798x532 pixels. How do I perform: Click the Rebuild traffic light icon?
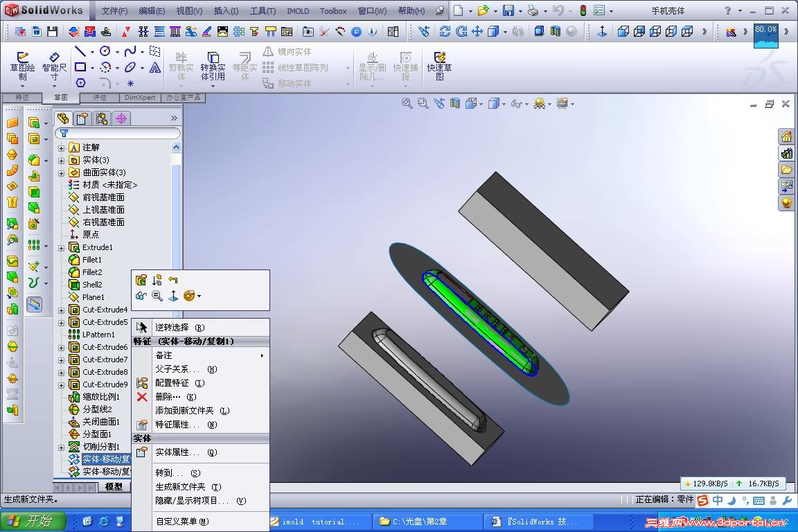click(583, 10)
